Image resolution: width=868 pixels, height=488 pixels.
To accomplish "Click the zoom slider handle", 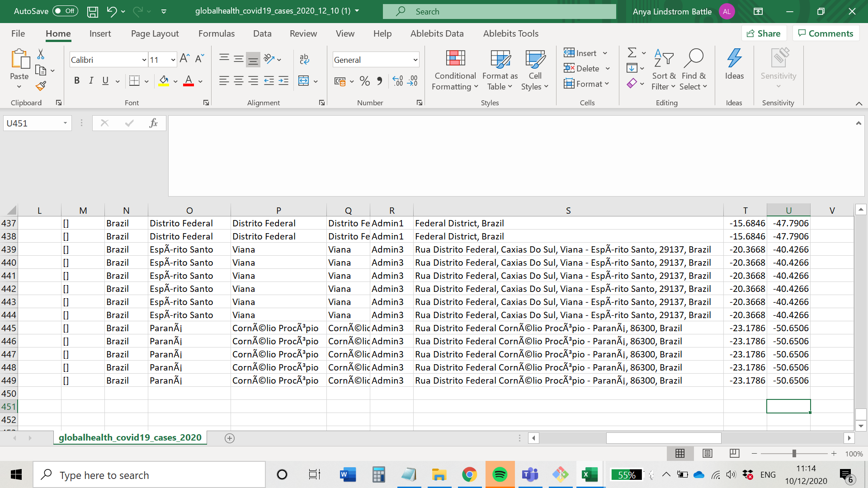I will (x=794, y=453).
